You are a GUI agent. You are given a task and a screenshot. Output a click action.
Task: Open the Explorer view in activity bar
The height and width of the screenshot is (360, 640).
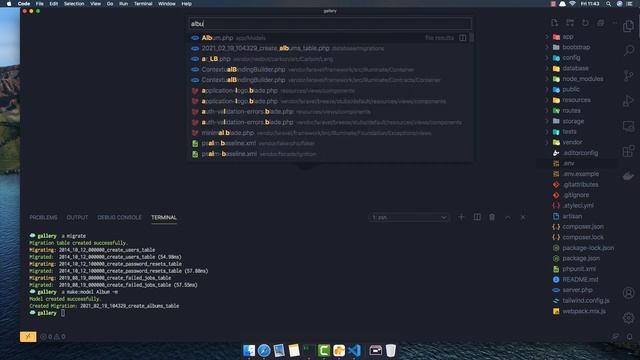coord(629,27)
